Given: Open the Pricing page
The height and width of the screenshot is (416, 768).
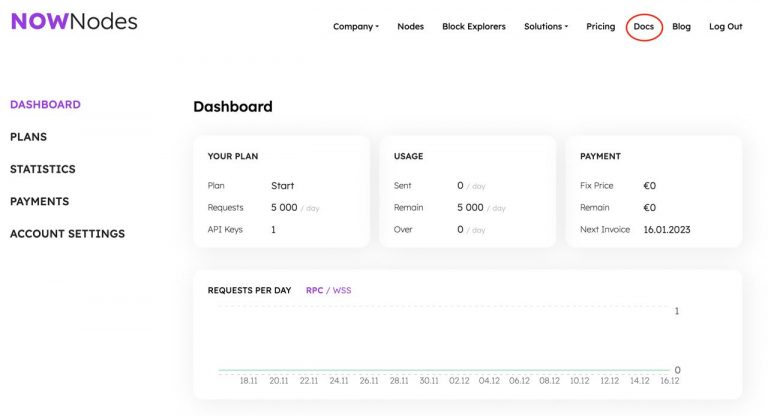Looking at the screenshot, I should (x=600, y=26).
